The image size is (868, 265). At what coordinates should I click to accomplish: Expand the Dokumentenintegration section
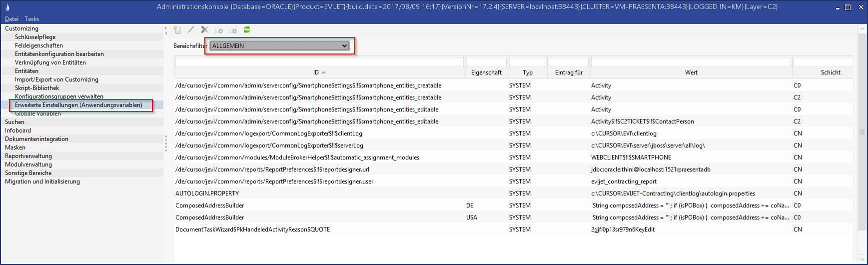click(36, 139)
